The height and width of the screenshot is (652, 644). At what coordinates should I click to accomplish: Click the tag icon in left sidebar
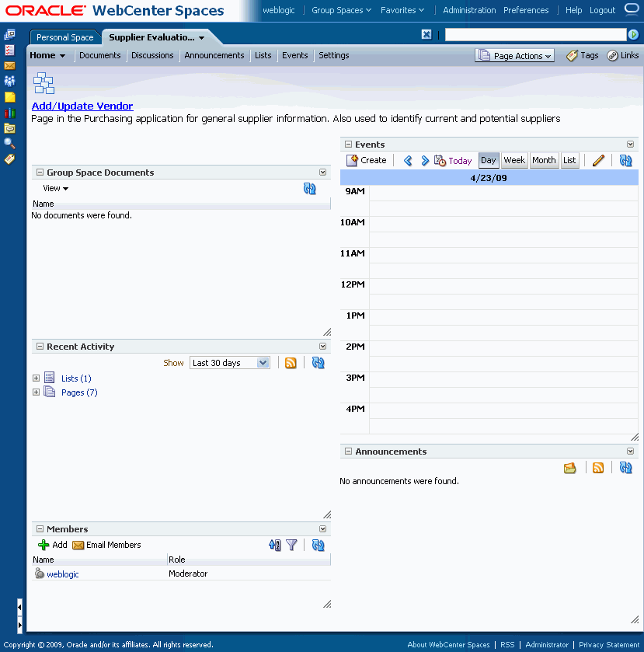click(x=9, y=159)
